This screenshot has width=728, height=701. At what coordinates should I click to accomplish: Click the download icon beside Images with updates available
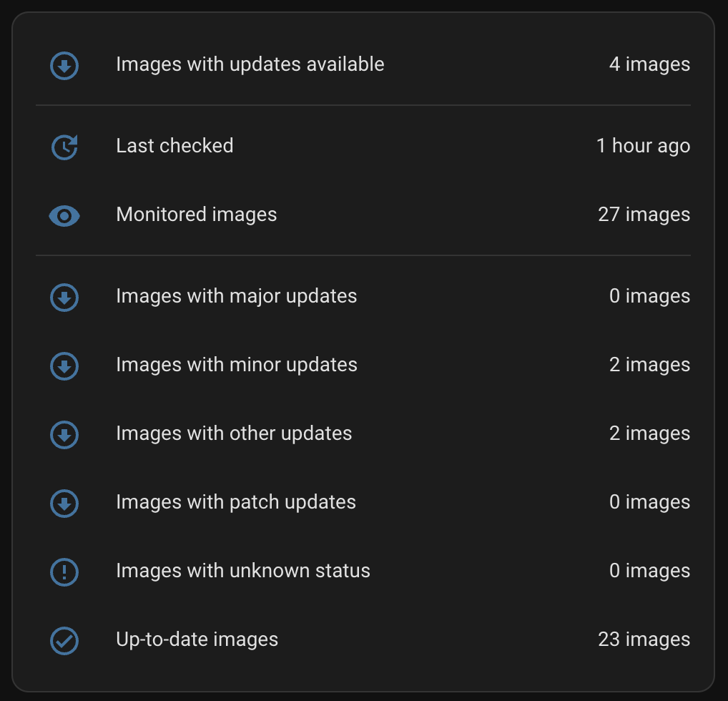click(64, 67)
